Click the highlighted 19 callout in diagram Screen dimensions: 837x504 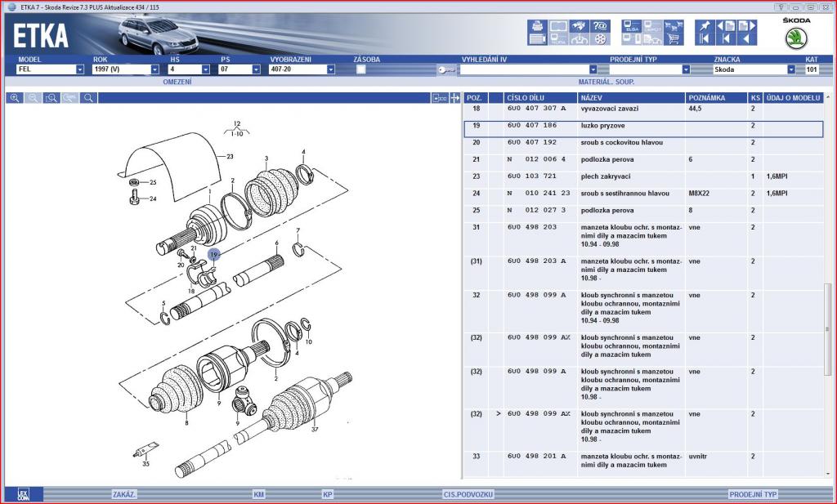(x=214, y=255)
